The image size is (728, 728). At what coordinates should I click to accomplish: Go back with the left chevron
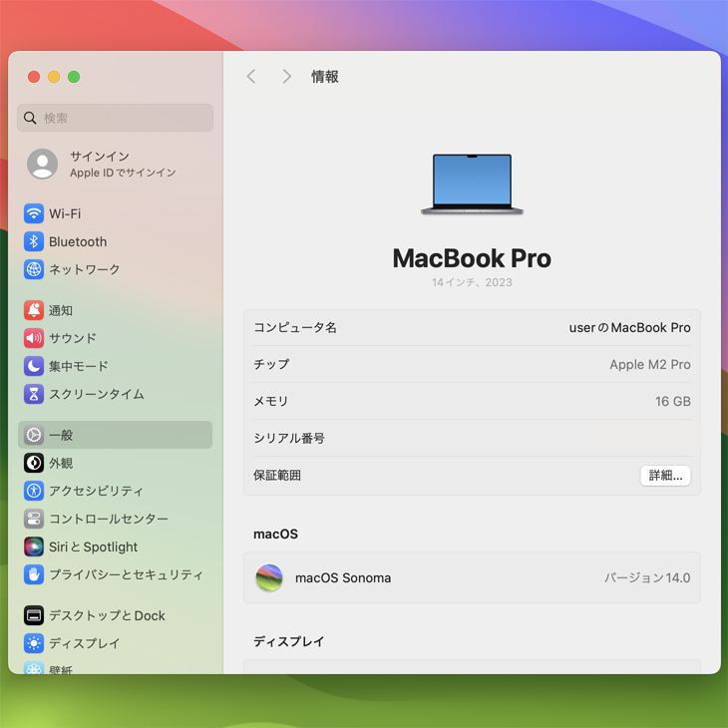tap(251, 76)
